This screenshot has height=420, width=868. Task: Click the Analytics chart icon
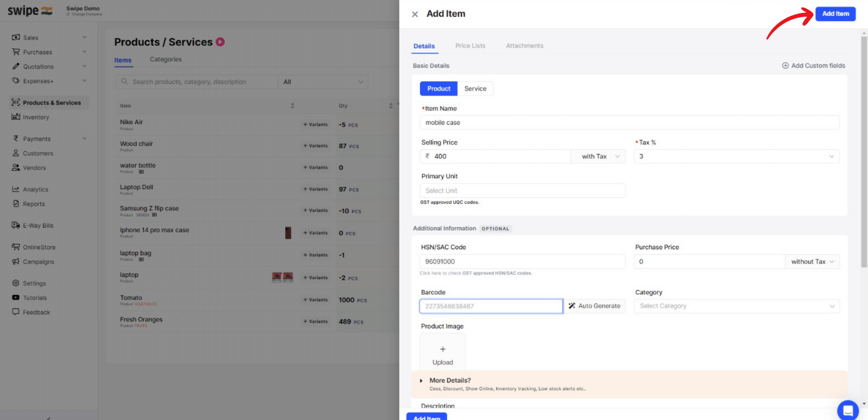16,189
